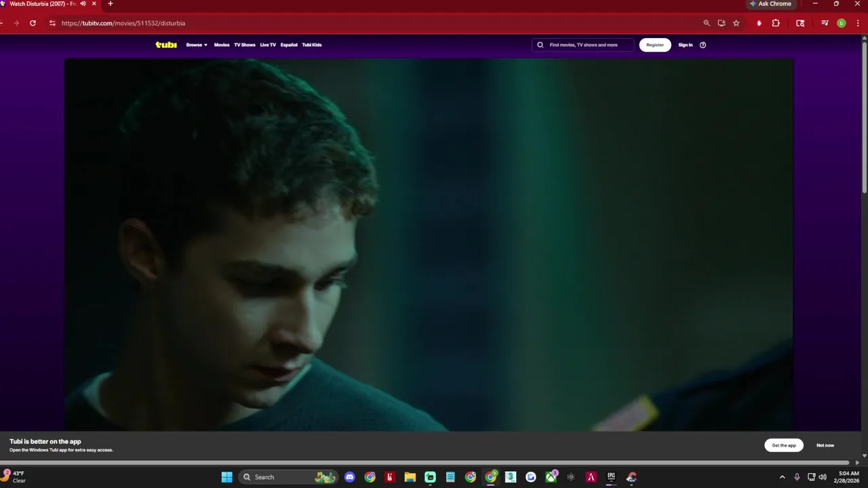Open the Windows Start menu

tap(226, 477)
